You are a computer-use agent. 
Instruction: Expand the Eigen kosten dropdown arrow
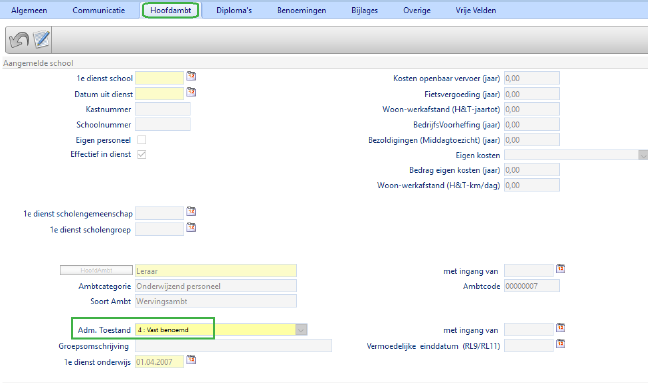(x=643, y=155)
